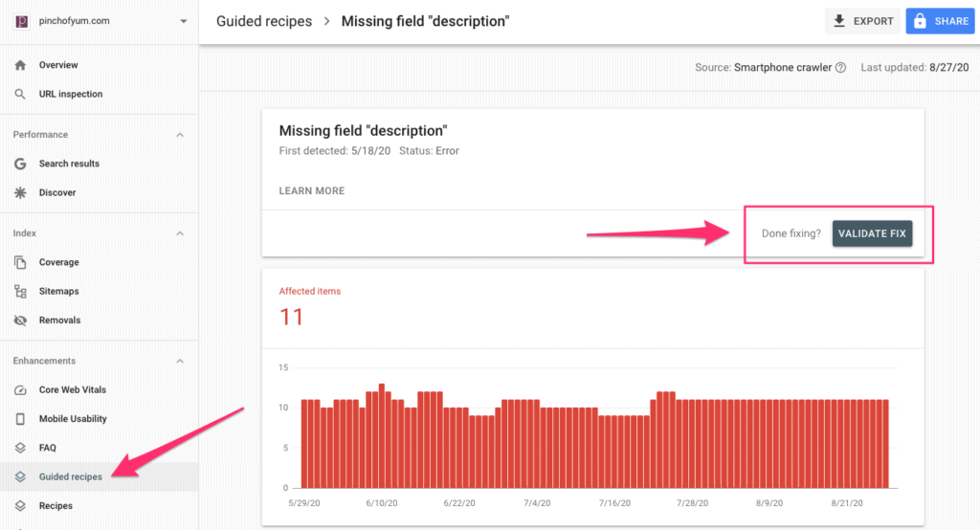The image size is (980, 530).
Task: Open the Overview home icon
Action: 20,65
